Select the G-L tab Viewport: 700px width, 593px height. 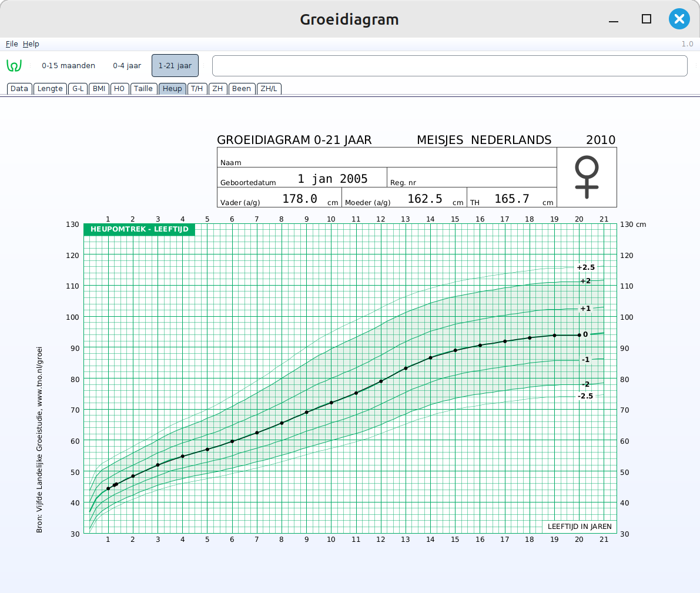click(78, 89)
